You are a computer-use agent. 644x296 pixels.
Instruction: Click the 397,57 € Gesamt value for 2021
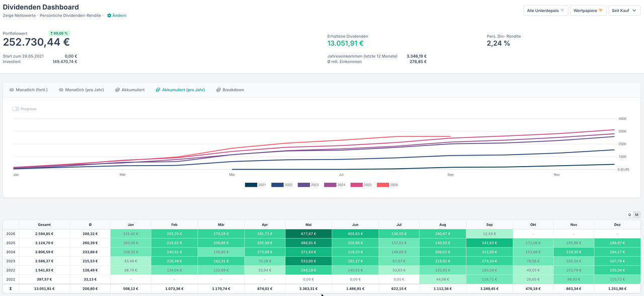pos(44,279)
